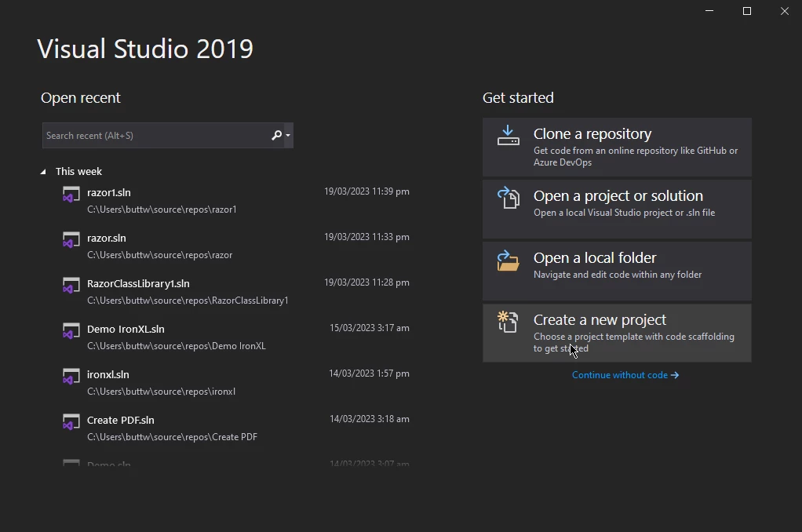Image resolution: width=802 pixels, height=532 pixels.
Task: Click the Demo IronXL.sln solution icon
Action: (x=71, y=331)
